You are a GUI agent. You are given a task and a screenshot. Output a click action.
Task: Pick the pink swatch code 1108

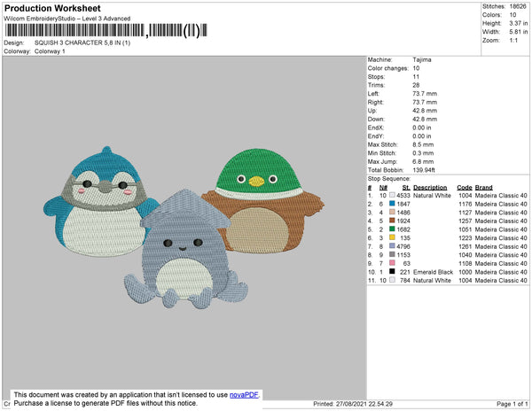392,263
